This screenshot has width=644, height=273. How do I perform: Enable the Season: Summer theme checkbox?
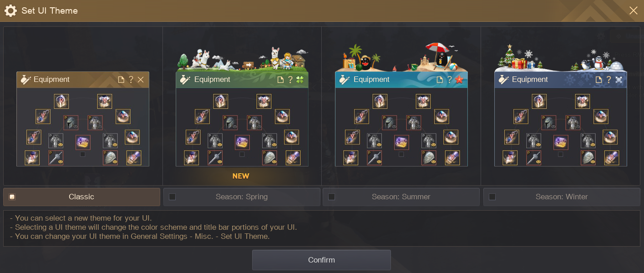(331, 197)
